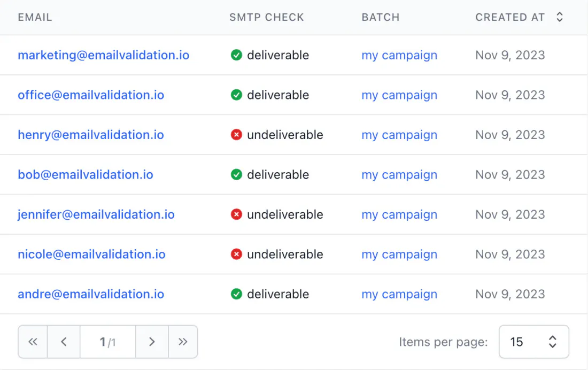Click the 1/1 page indicator field
Image resolution: width=588 pixels, height=370 pixels.
107,342
